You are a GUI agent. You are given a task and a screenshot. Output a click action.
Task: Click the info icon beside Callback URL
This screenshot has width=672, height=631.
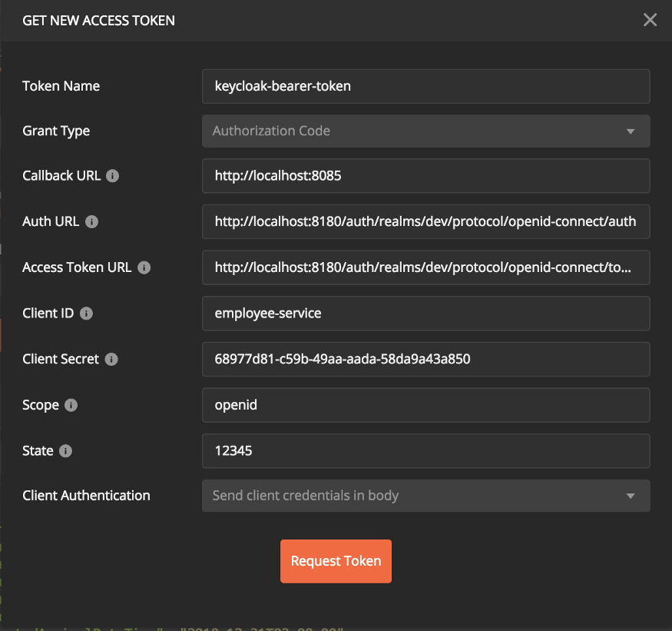click(x=113, y=176)
